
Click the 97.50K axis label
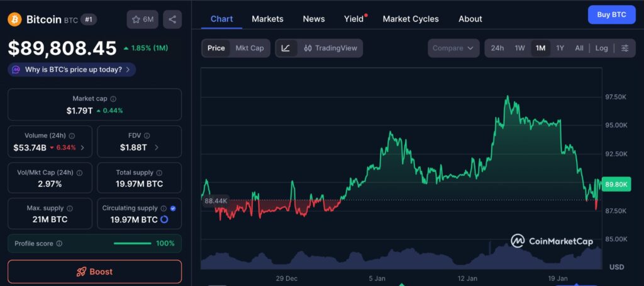point(616,97)
